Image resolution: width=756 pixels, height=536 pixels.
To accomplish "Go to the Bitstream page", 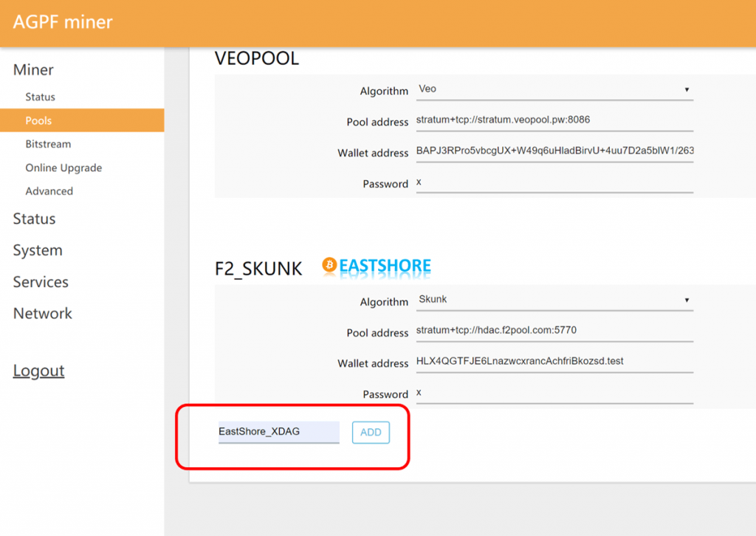I will coord(48,144).
